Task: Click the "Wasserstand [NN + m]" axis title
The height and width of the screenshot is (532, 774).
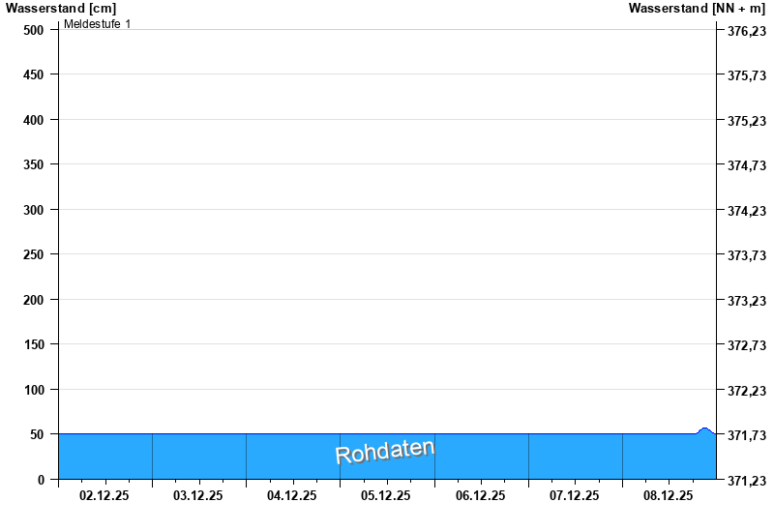Action: pos(698,9)
